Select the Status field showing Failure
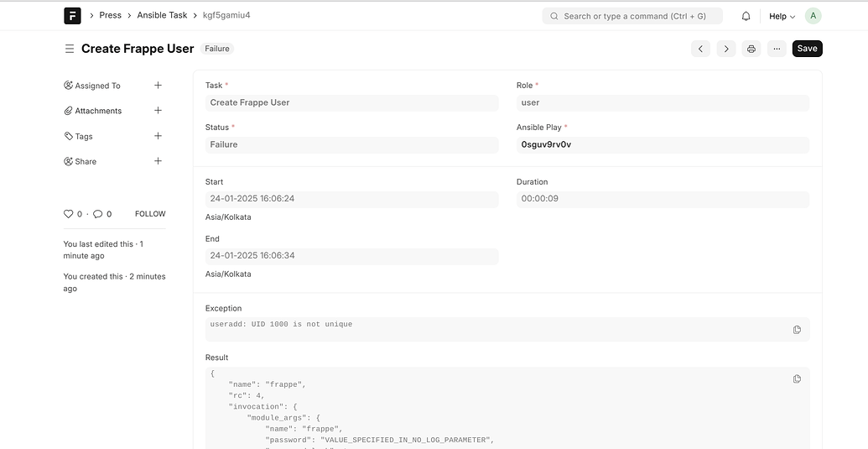The image size is (868, 449). tap(352, 145)
